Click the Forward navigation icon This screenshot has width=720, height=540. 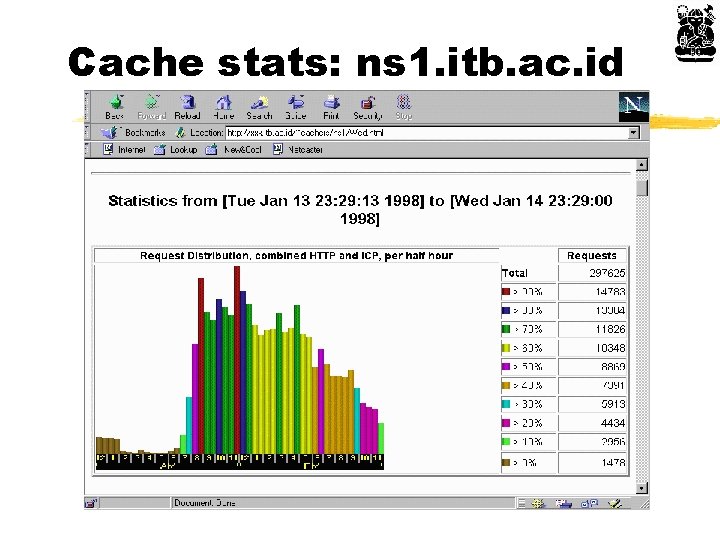(x=152, y=107)
